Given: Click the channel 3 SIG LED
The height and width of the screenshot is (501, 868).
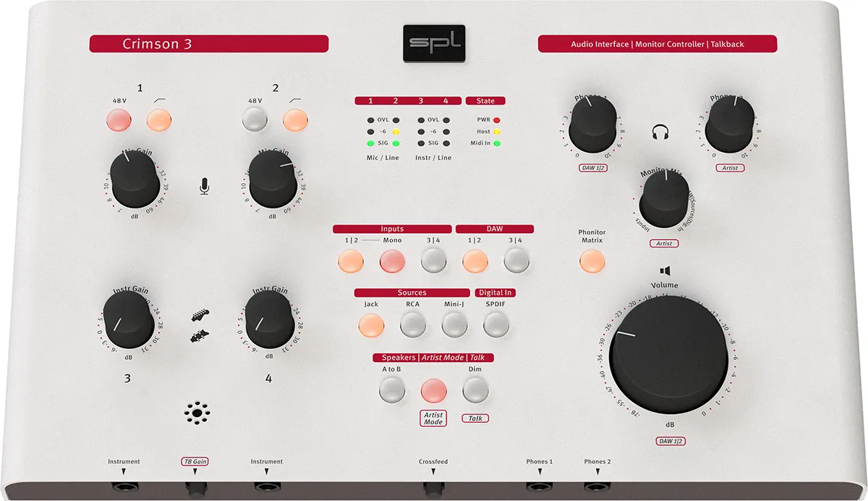Looking at the screenshot, I should [421, 143].
